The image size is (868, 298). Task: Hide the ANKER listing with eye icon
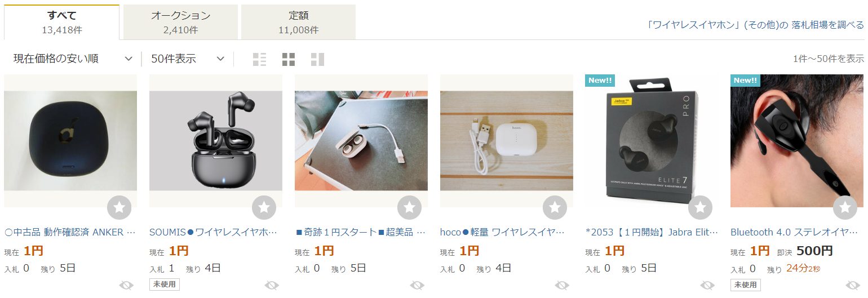click(x=126, y=285)
